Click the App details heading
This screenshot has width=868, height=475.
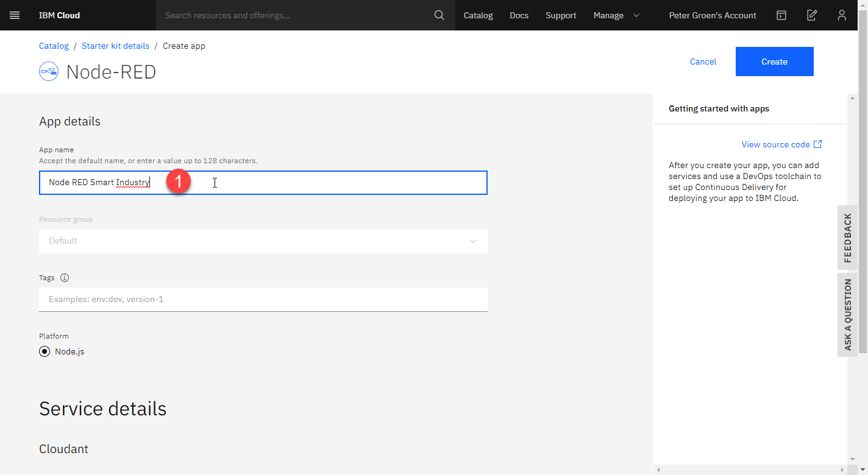[69, 121]
